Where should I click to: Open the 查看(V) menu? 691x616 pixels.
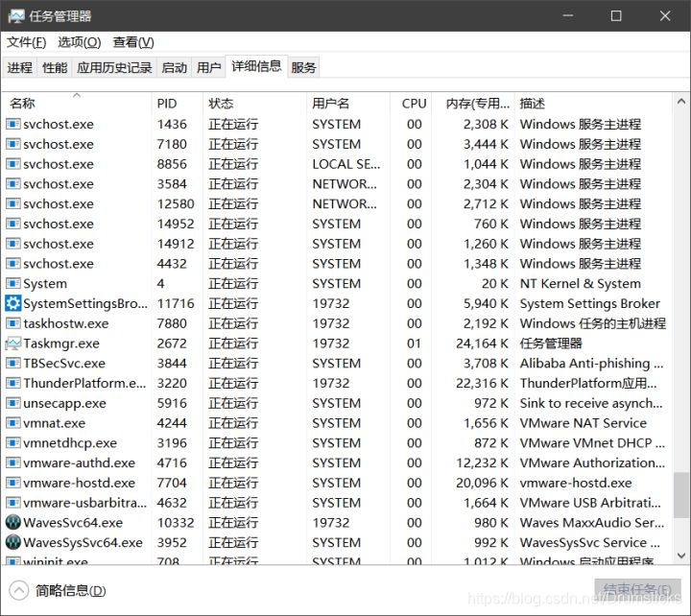[x=133, y=42]
